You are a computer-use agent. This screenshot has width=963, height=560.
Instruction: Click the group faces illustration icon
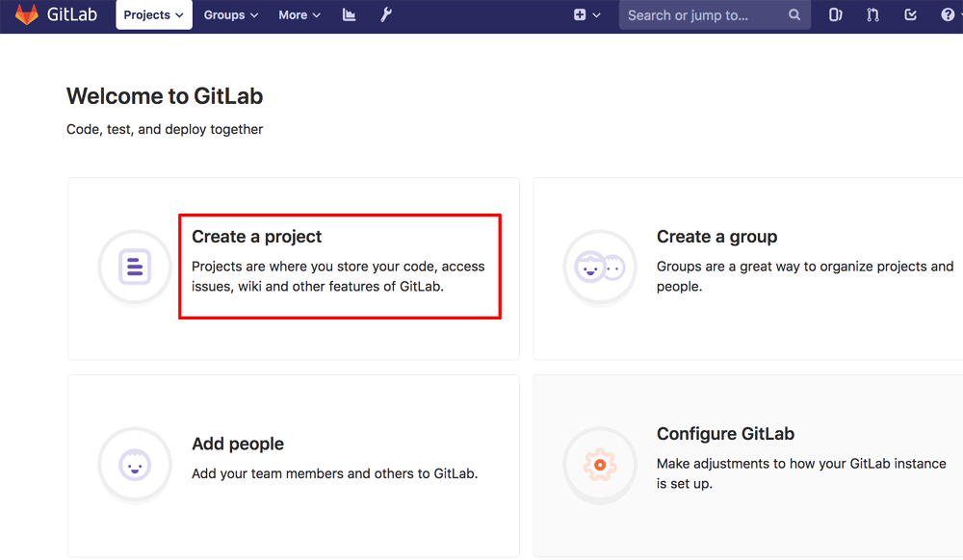tap(599, 267)
